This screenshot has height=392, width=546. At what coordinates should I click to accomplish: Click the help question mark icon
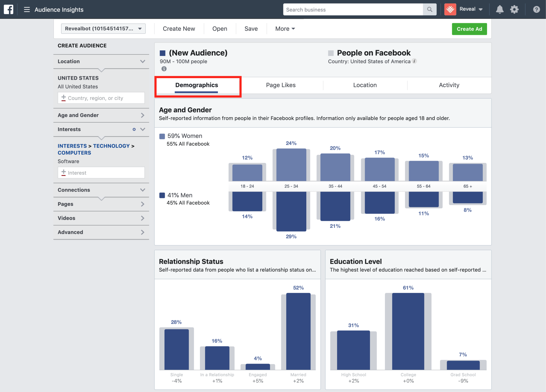pos(536,9)
